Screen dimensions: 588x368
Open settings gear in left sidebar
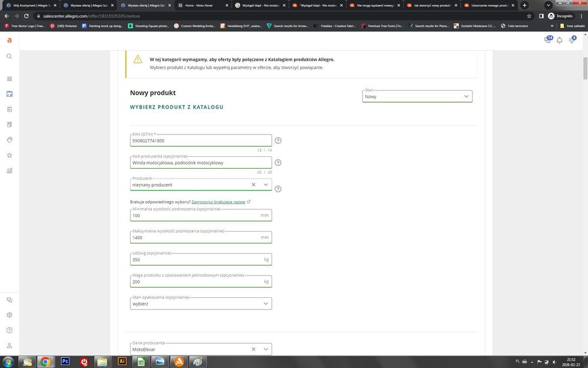[9, 315]
